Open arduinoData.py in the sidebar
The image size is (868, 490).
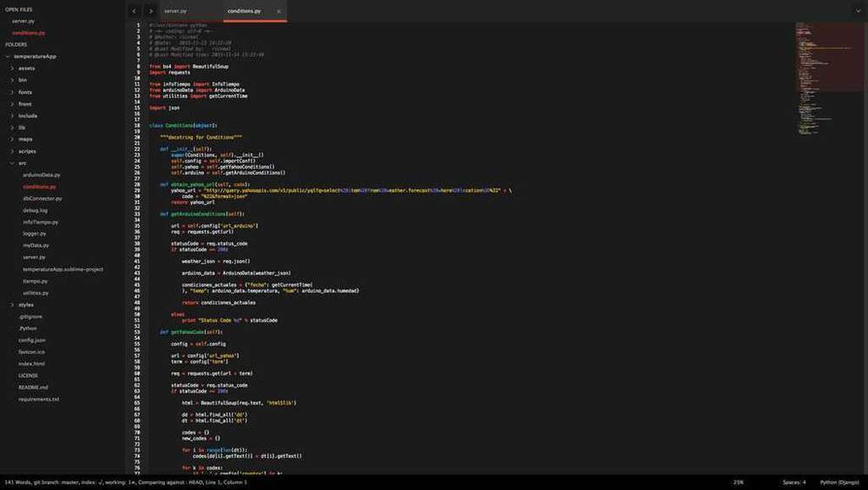pos(41,175)
